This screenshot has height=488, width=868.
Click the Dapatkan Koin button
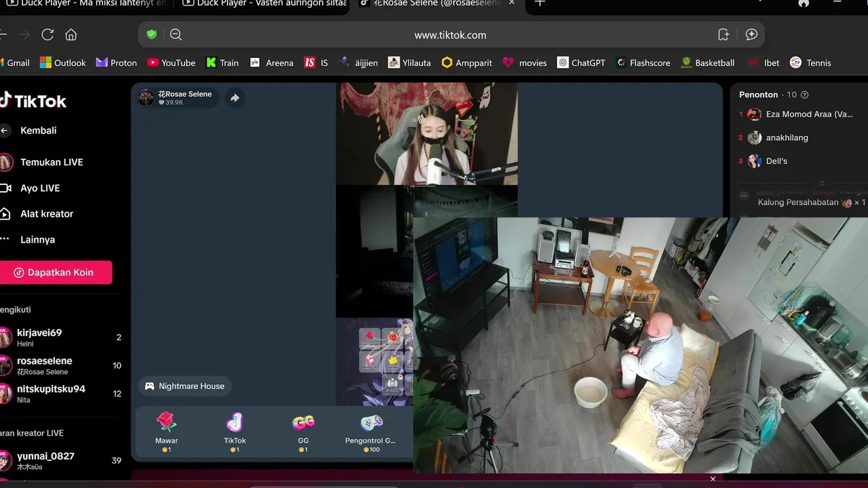coord(55,272)
